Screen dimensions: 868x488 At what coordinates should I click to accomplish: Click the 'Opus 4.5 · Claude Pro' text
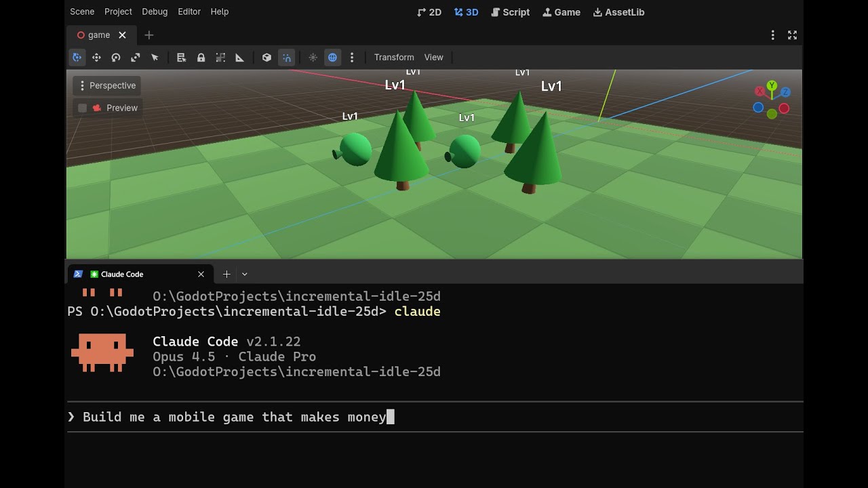(234, 357)
